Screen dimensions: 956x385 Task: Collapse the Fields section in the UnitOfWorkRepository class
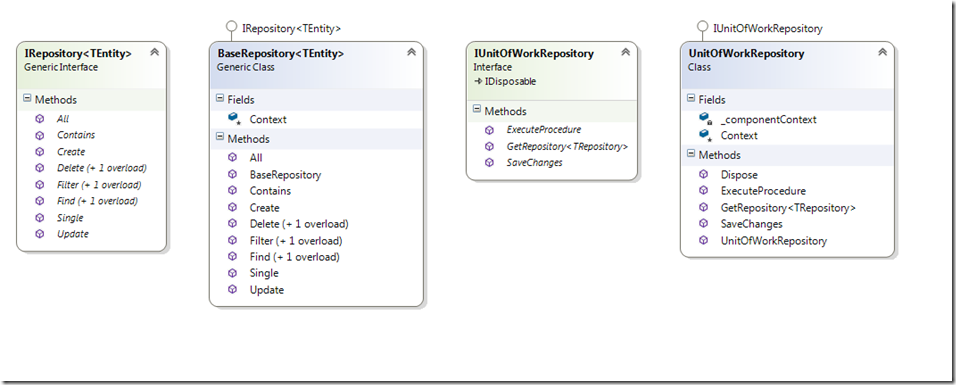pyautogui.click(x=691, y=98)
